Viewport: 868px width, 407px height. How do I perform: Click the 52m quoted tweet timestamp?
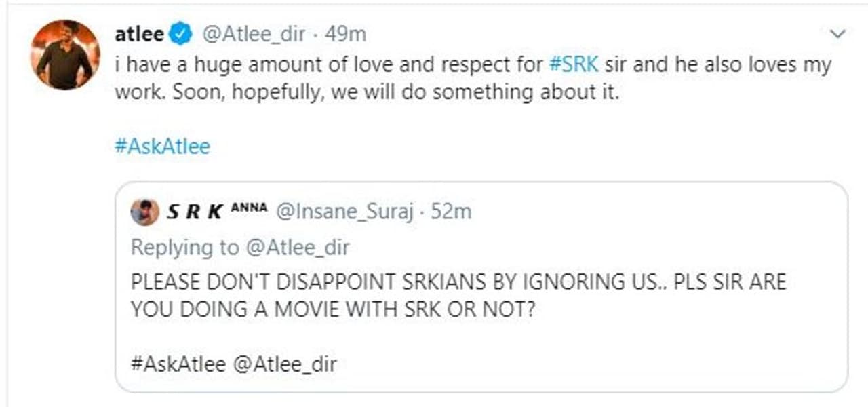(450, 212)
